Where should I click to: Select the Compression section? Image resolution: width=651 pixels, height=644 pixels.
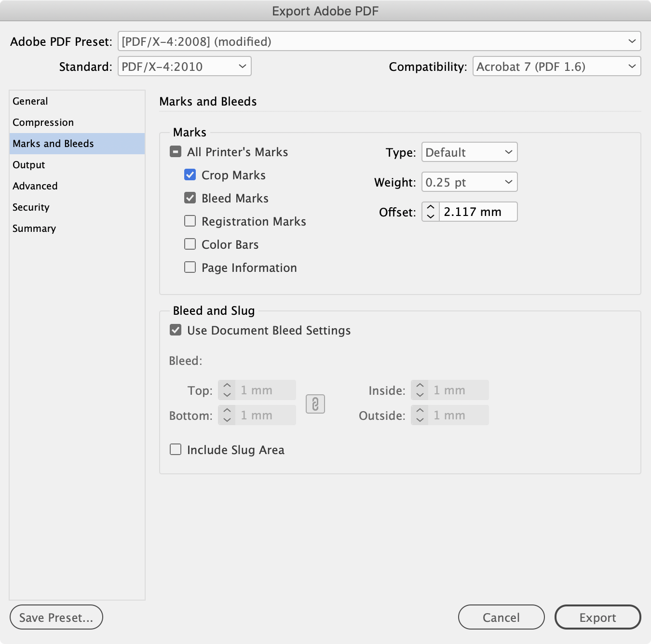[43, 122]
